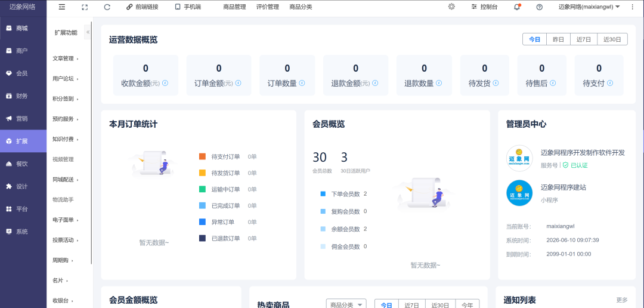The width and height of the screenshot is (644, 308).
Task: Select 近7日 in 热卖商品 range
Action: [x=412, y=304]
